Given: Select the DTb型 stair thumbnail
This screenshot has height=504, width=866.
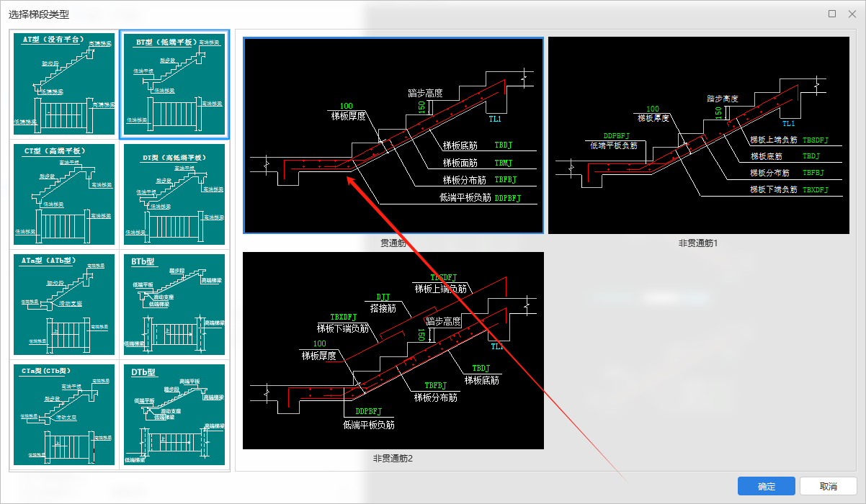Looking at the screenshot, I should [x=174, y=415].
